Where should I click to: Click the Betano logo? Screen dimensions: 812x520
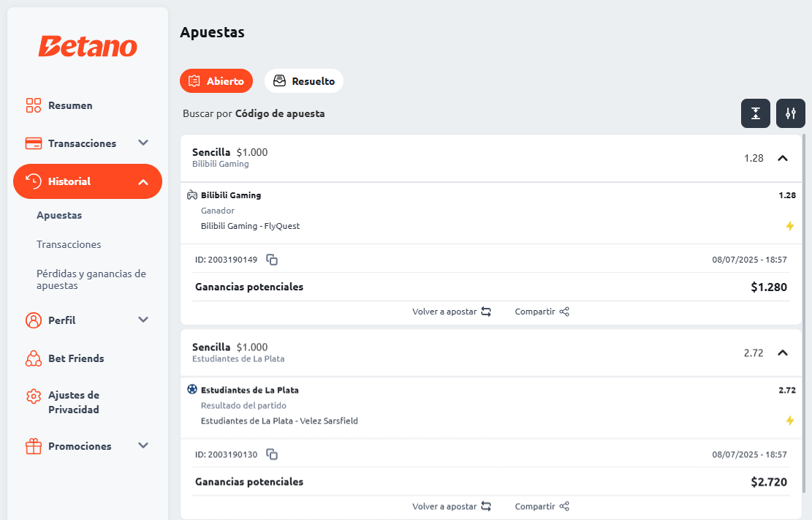coord(88,46)
